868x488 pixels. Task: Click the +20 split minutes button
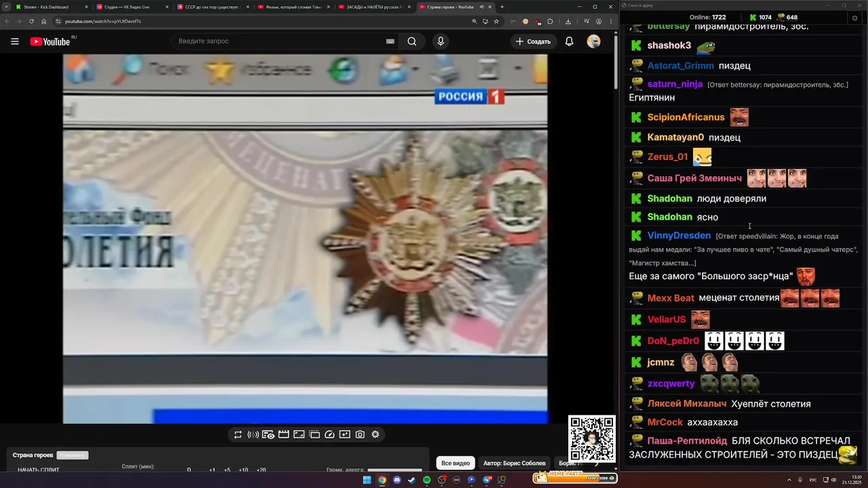click(x=261, y=470)
